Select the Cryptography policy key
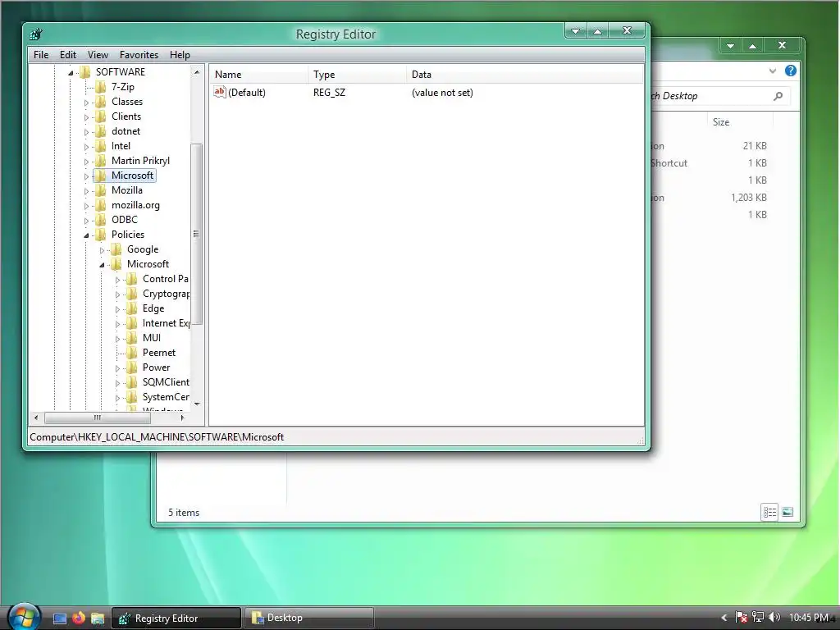The width and height of the screenshot is (840, 630). pos(166,294)
